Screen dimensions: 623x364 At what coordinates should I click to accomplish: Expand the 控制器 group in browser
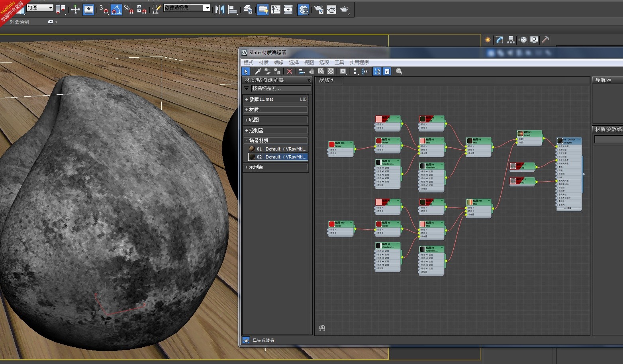tap(276, 130)
